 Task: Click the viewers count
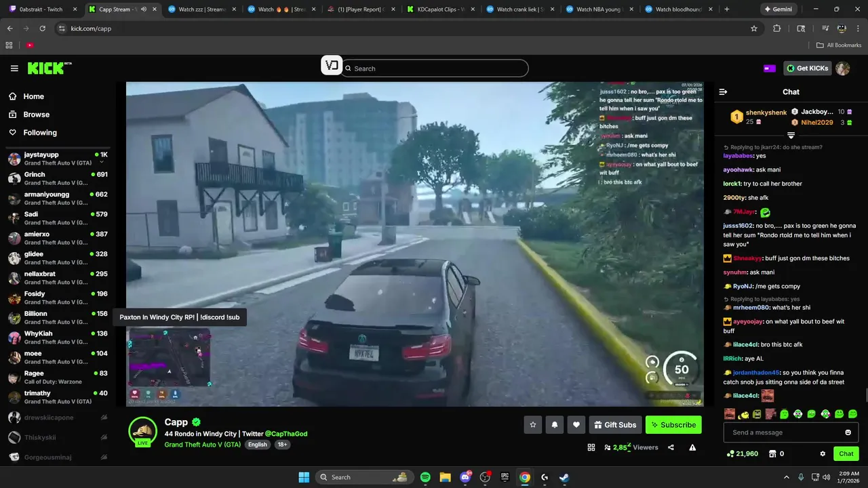[631, 447]
